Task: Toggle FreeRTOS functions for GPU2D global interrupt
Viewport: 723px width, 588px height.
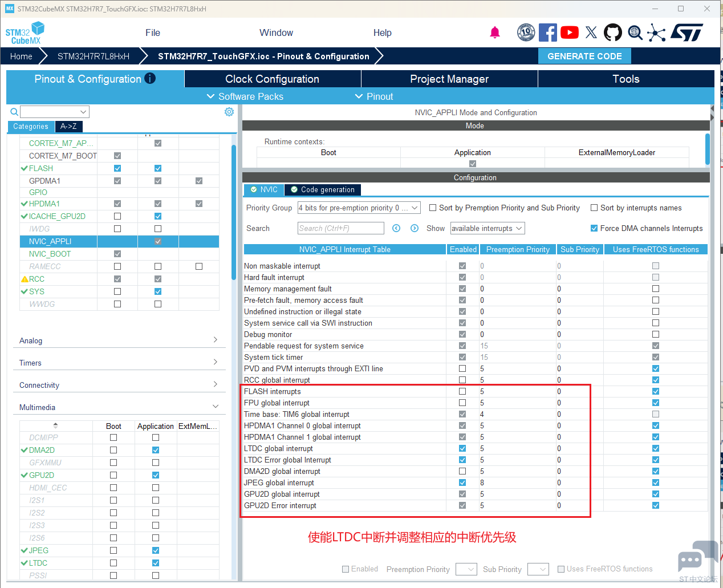Action: click(656, 494)
